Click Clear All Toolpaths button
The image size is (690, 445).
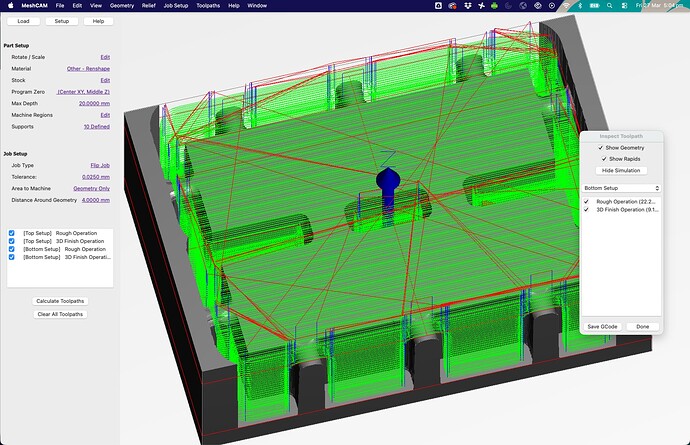(x=60, y=314)
